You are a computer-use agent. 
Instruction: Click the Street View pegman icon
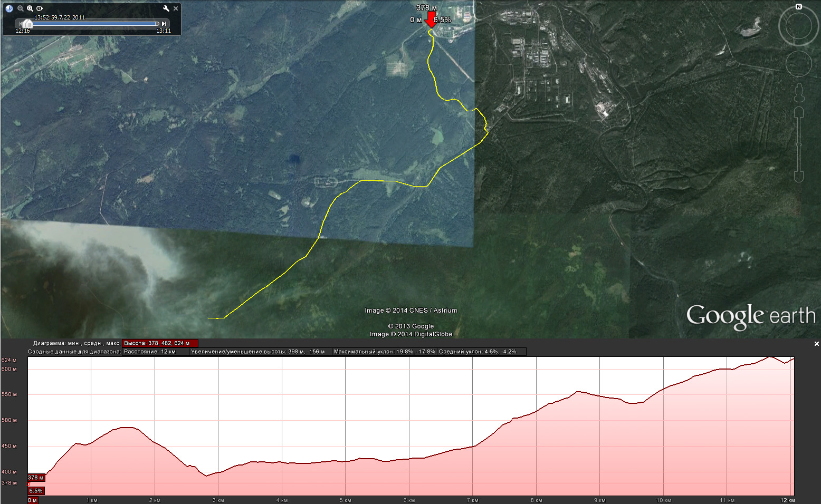(x=798, y=93)
